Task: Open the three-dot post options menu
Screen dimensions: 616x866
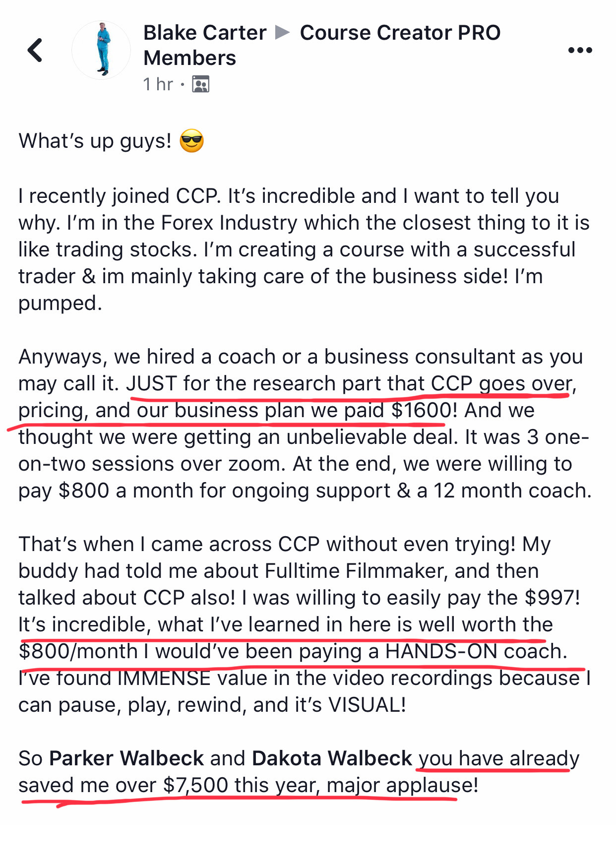Action: point(580,50)
